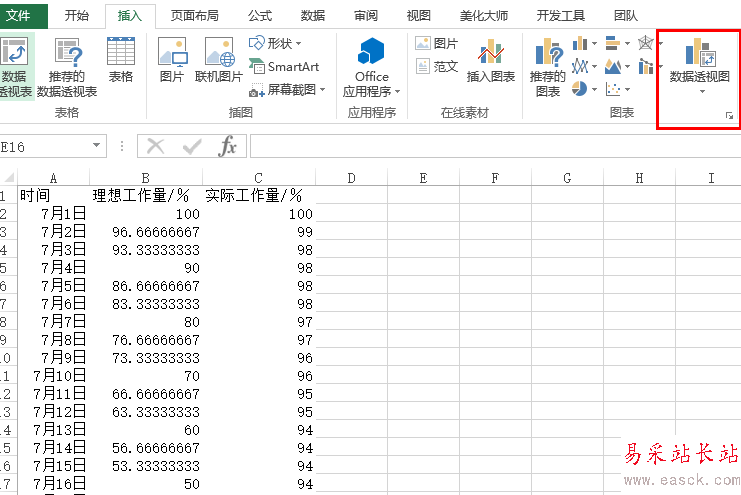Click 图片 in the 在线素材 group
741x495 pixels.
(437, 43)
